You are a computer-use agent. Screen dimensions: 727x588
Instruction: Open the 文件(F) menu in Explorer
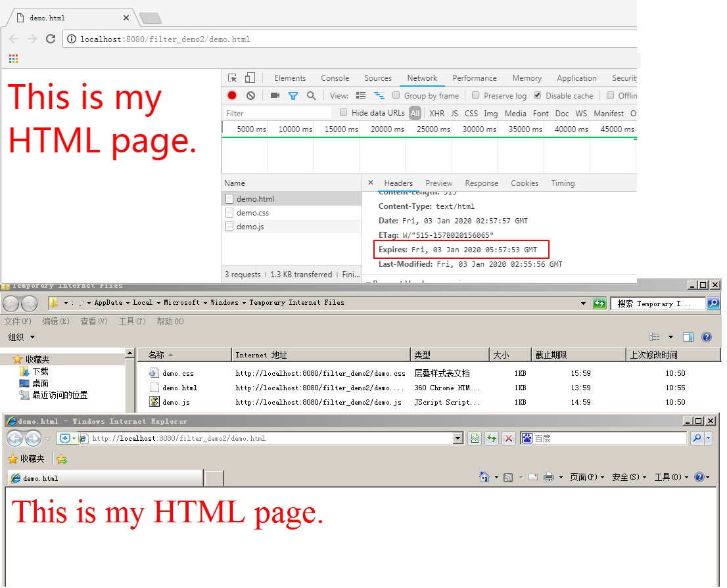pos(18,321)
